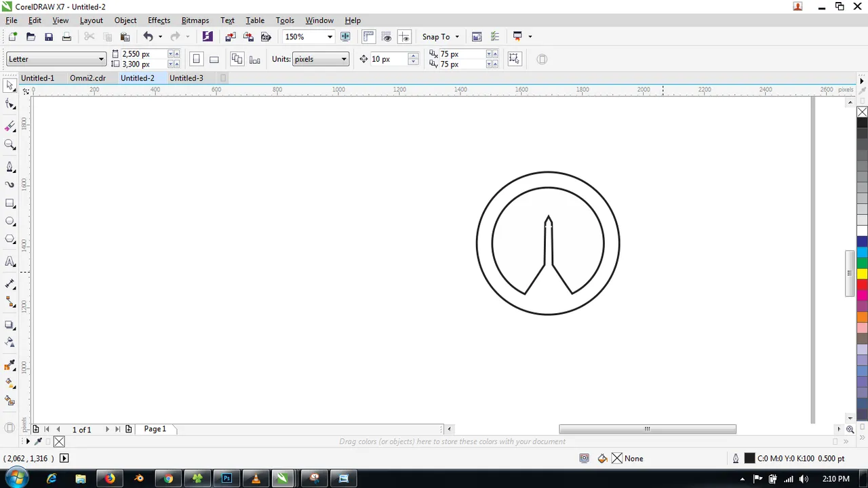The image size is (868, 488).
Task: Click the Search content purple icon
Action: [208, 37]
